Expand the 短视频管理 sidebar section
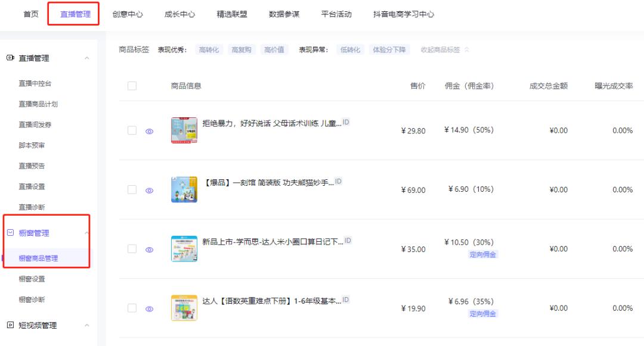 coord(88,325)
